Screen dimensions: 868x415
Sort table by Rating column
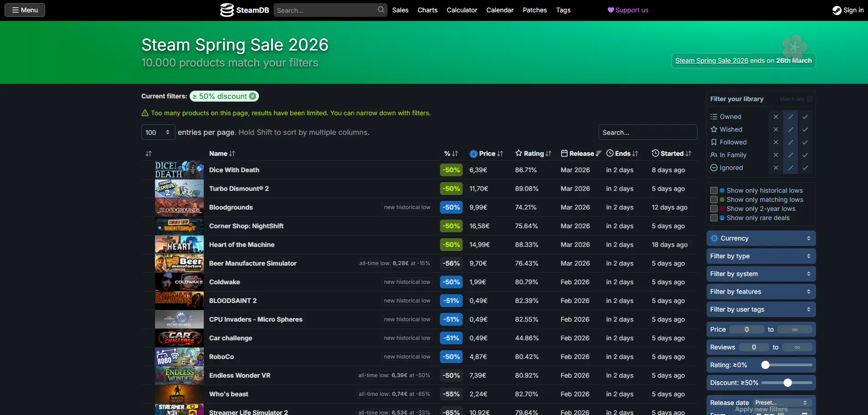click(533, 154)
